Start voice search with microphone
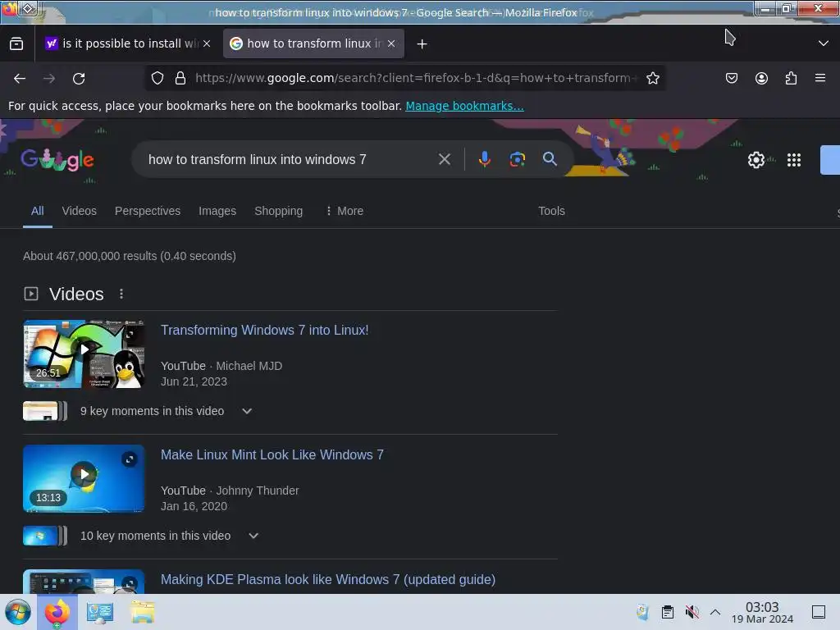 click(x=484, y=159)
